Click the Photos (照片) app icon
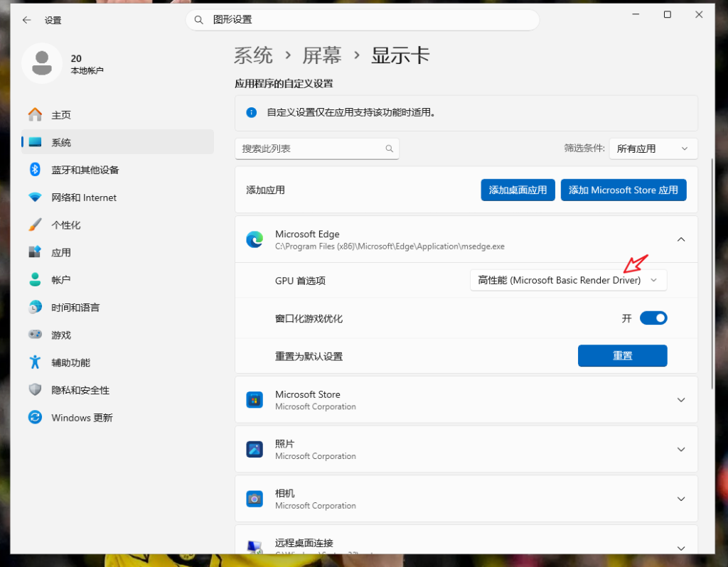 pos(255,449)
